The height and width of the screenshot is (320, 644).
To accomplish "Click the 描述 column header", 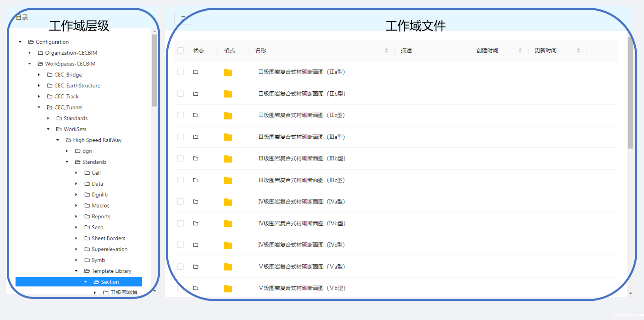I will (x=406, y=50).
